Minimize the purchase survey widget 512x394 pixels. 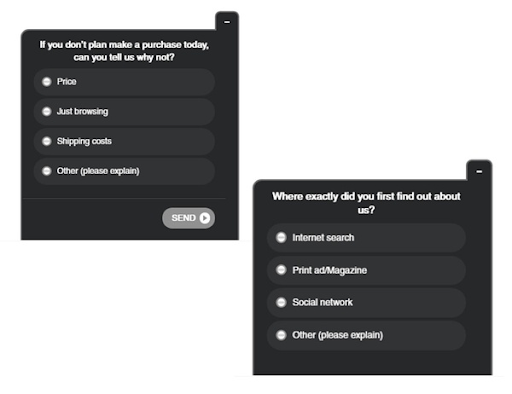[227, 22]
